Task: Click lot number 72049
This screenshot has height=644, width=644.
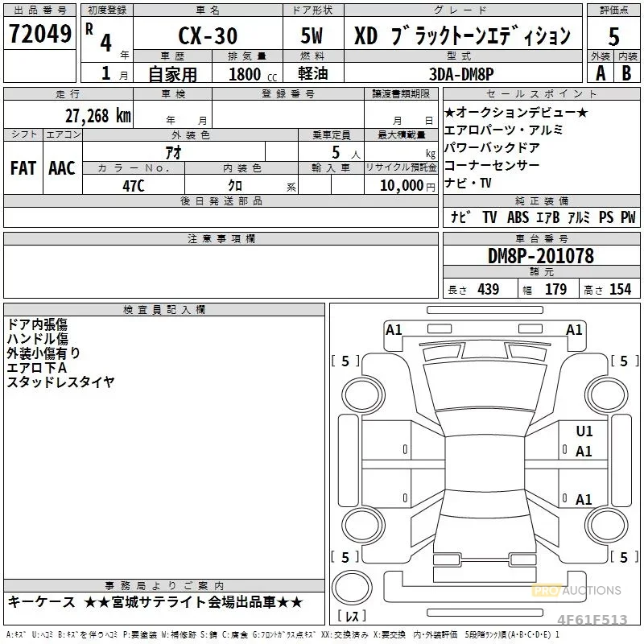Action: pyautogui.click(x=39, y=34)
